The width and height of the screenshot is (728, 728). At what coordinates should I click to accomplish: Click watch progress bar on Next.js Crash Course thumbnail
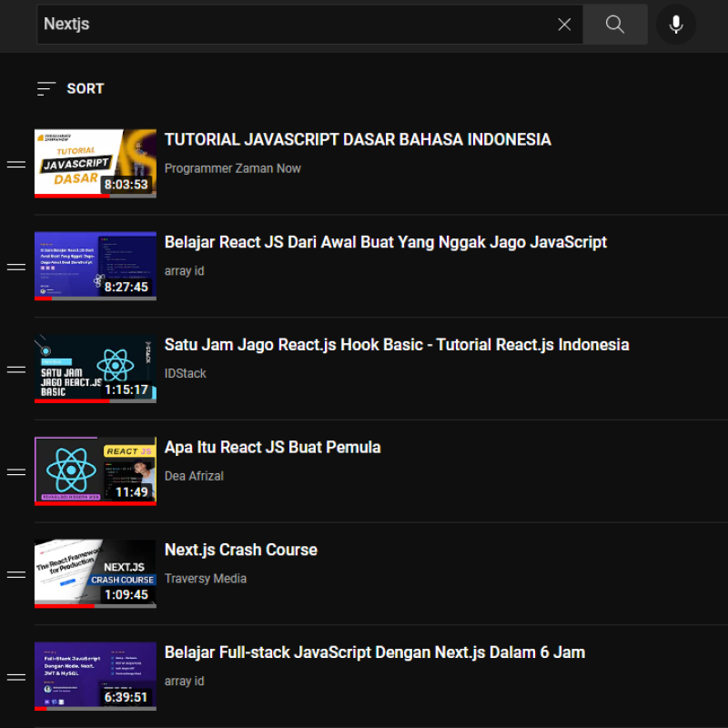96,606
